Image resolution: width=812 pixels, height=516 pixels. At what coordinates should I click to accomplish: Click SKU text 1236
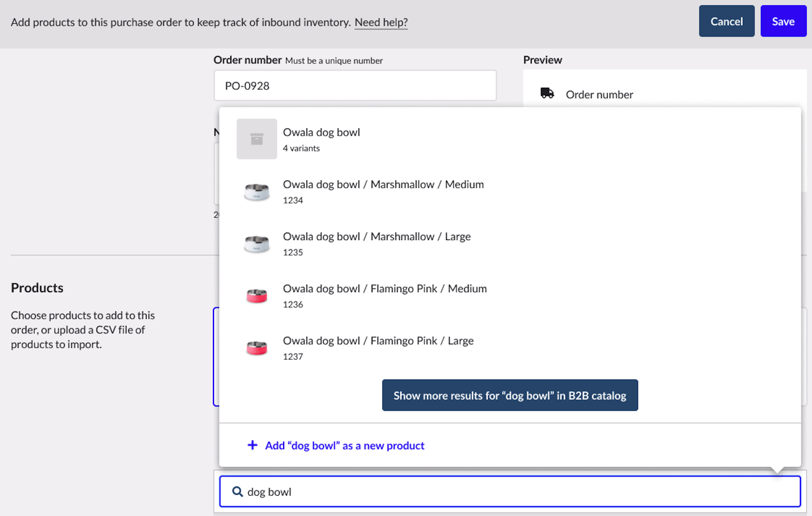click(x=293, y=304)
